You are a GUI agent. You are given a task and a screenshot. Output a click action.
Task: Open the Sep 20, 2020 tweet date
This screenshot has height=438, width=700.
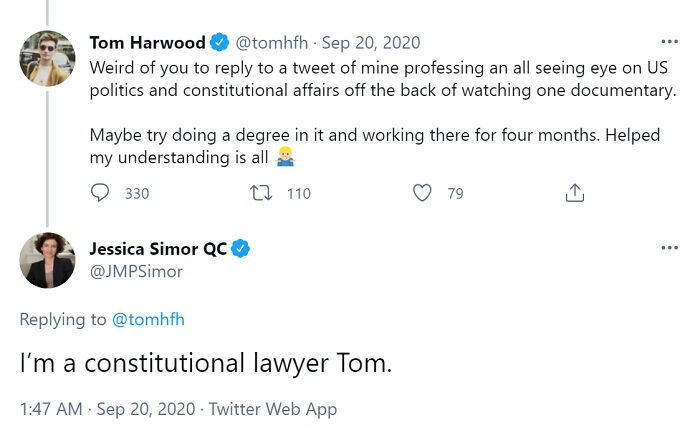372,43
